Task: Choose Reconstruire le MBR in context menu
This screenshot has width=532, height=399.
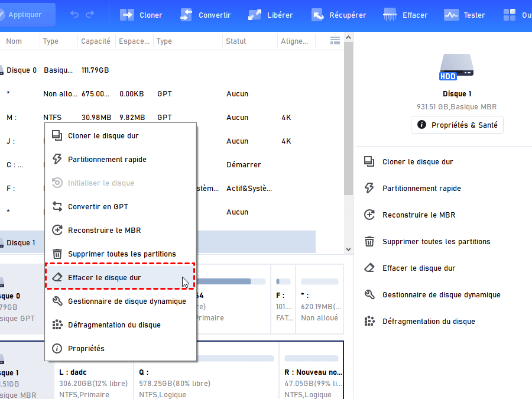Action: click(121, 231)
